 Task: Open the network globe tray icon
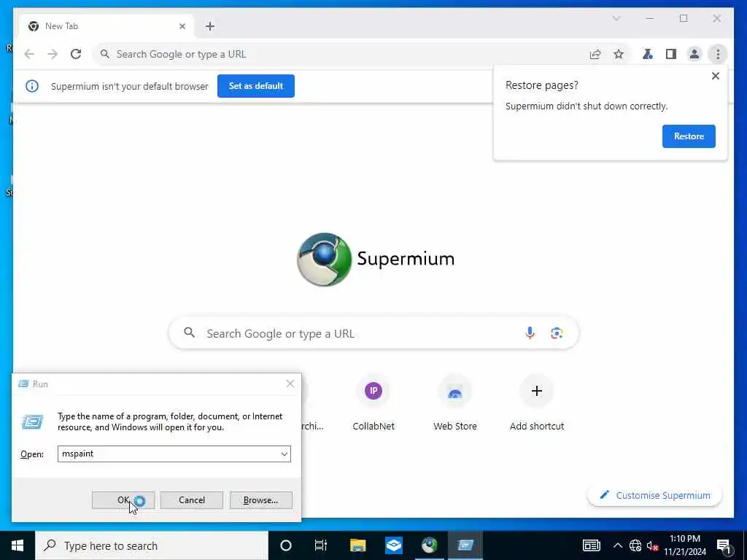click(635, 545)
